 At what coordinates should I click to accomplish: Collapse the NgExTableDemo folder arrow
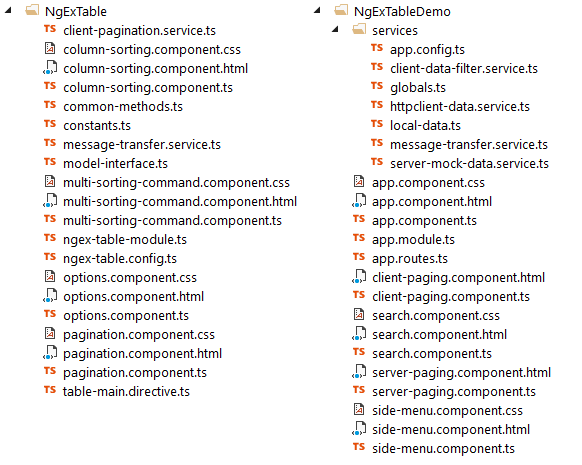pyautogui.click(x=317, y=11)
